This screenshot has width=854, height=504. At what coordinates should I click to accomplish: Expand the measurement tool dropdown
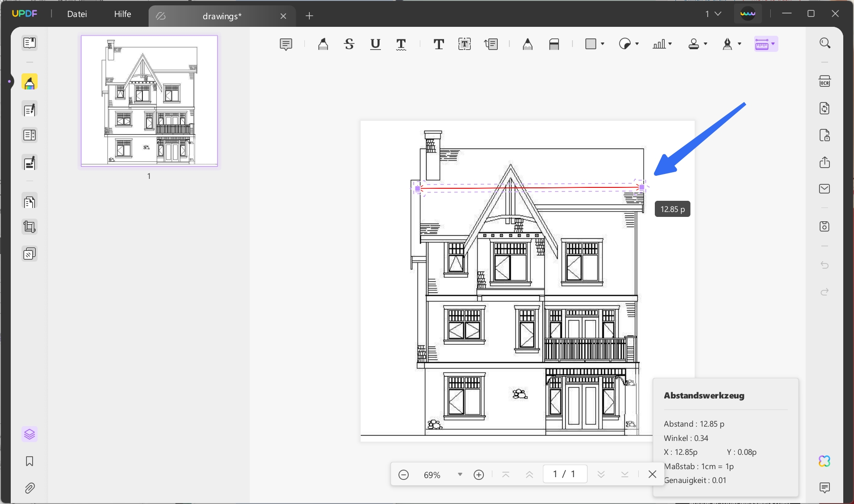[x=773, y=44]
